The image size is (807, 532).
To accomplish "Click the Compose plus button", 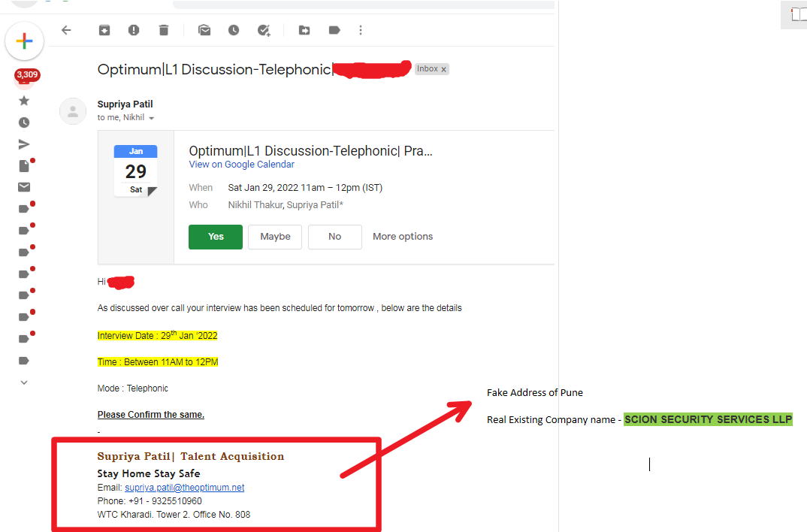I will [24, 41].
